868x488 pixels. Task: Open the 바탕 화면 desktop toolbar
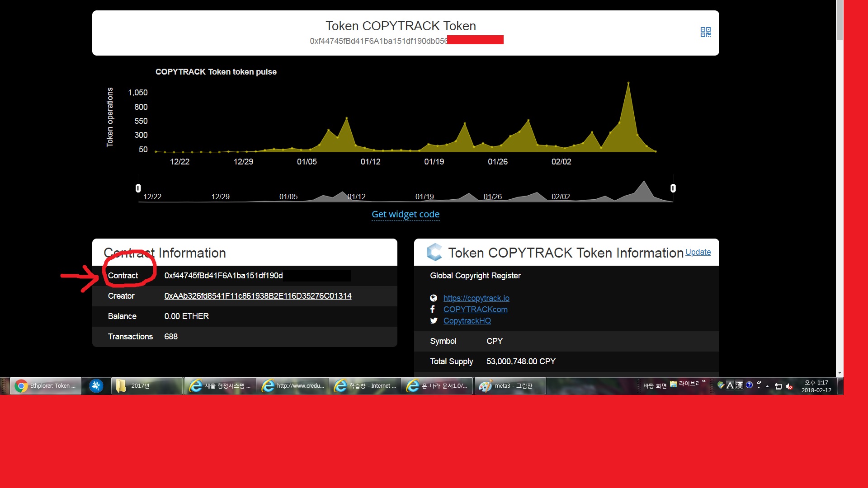[655, 386]
